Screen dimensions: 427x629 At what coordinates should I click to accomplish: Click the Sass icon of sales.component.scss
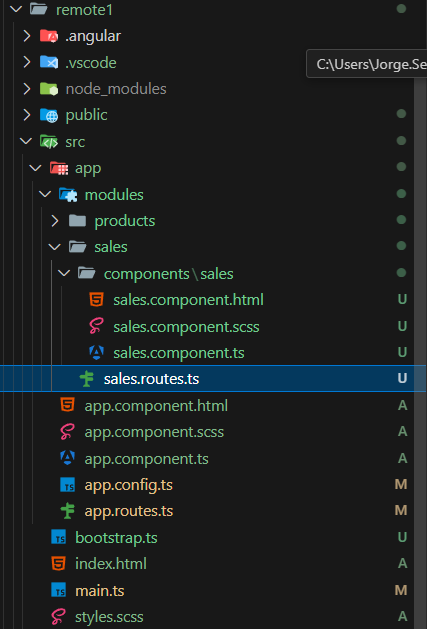coord(96,326)
